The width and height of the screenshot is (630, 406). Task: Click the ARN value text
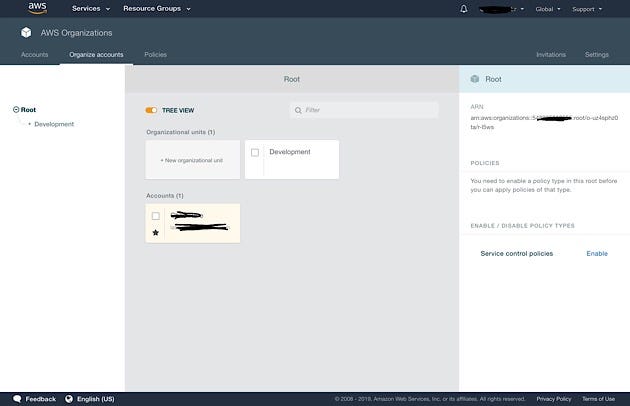[544, 122]
